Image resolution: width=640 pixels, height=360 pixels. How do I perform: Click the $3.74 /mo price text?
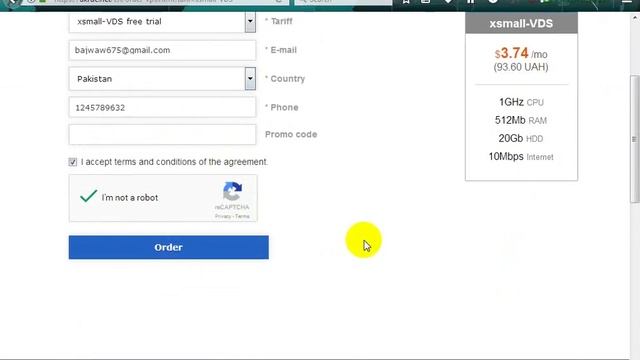pos(521,53)
